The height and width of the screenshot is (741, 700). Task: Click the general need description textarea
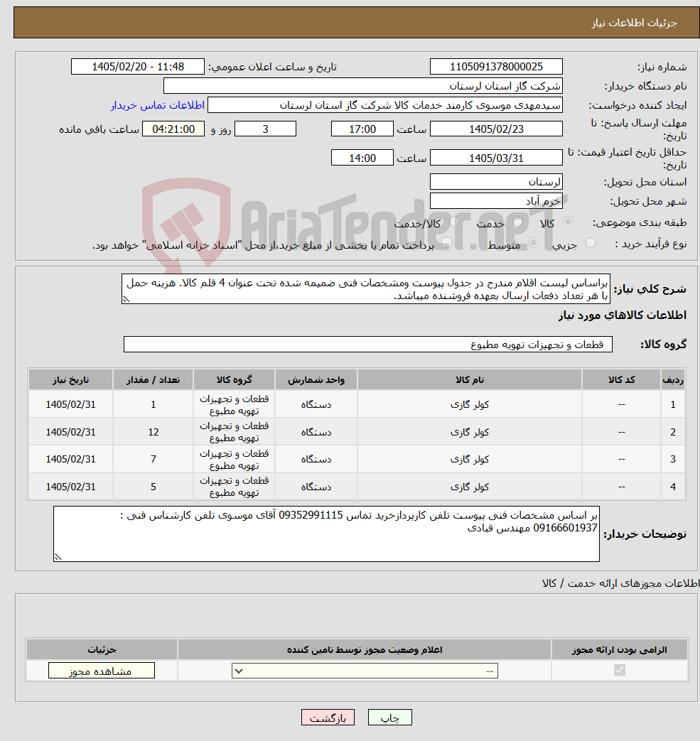(366, 288)
